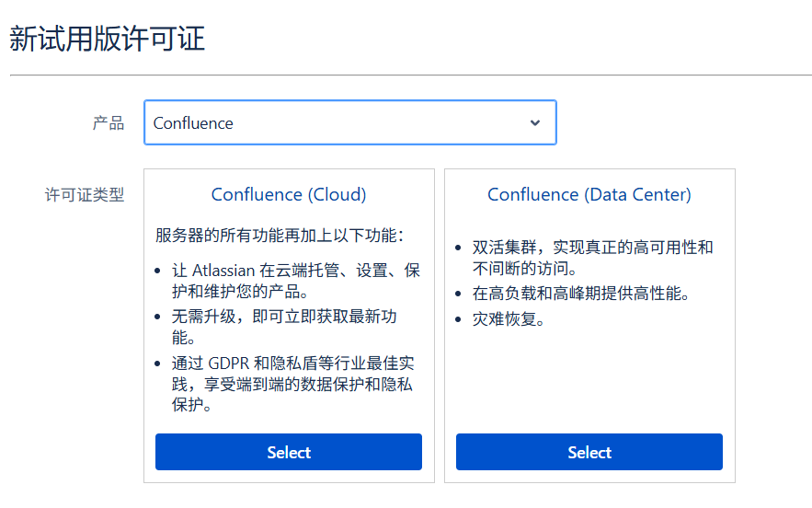
Task: Click the chevron arrow in product selector
Action: (x=535, y=122)
